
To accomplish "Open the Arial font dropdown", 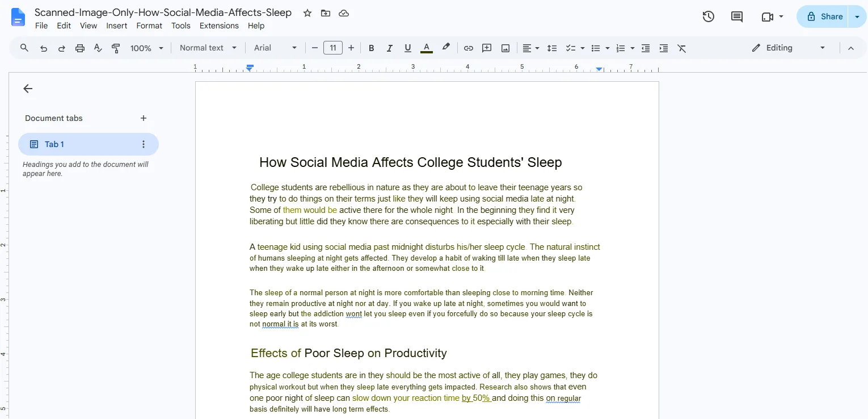I will 276,48.
